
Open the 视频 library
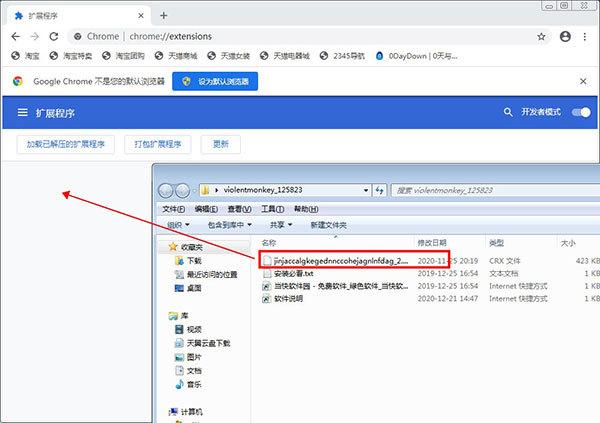188,329
